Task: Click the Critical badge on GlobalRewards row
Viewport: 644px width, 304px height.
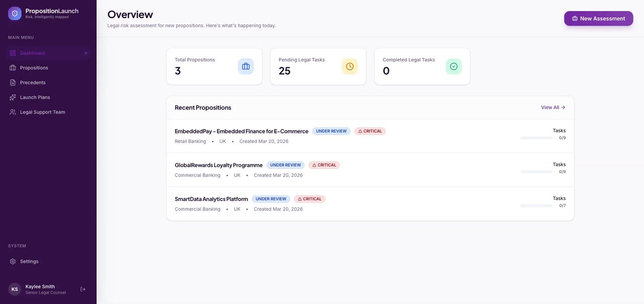Action: (324, 165)
